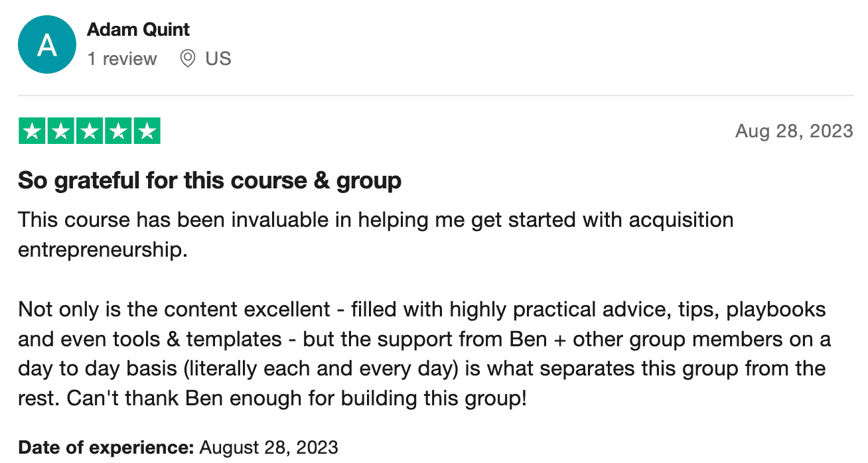Open review titled "So grateful for this course & group"

coord(210,180)
